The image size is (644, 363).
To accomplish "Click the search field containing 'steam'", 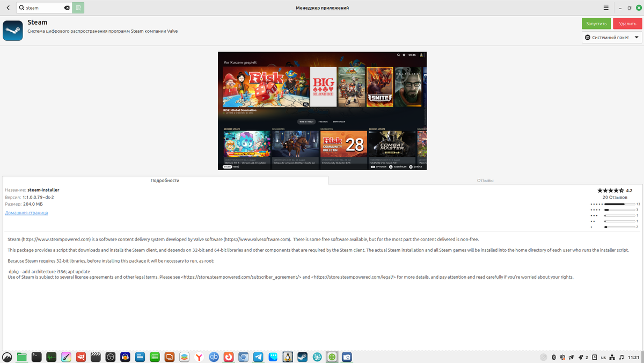I will pyautogui.click(x=45, y=8).
